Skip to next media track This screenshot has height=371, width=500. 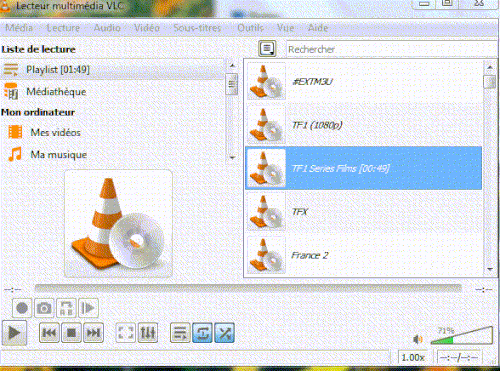point(93,333)
